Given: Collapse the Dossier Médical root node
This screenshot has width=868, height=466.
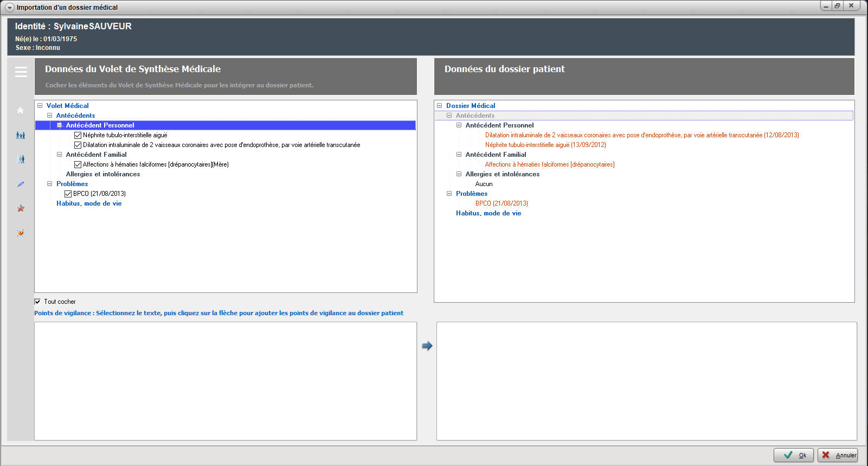Looking at the screenshot, I should click(x=440, y=106).
